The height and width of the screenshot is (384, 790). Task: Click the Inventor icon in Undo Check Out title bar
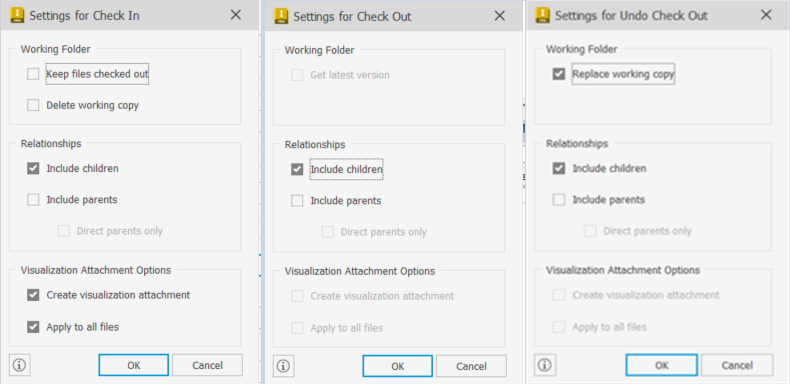[x=543, y=15]
